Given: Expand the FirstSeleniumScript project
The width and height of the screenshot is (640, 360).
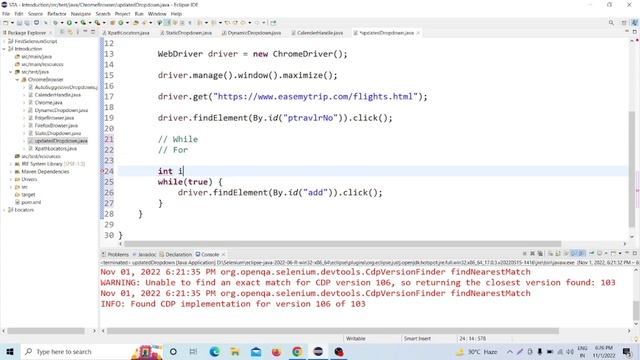Looking at the screenshot, I should click(x=4, y=41).
